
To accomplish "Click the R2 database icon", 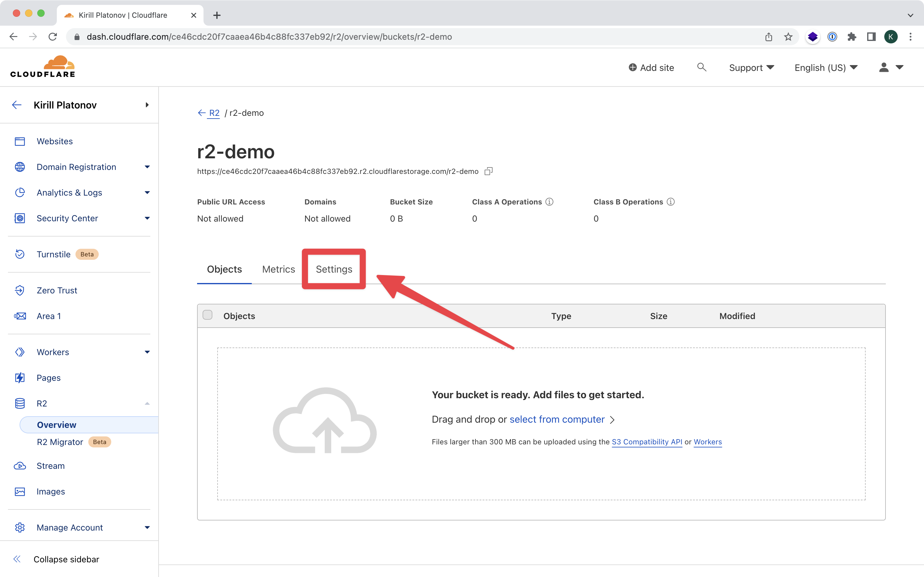I will pos(20,403).
